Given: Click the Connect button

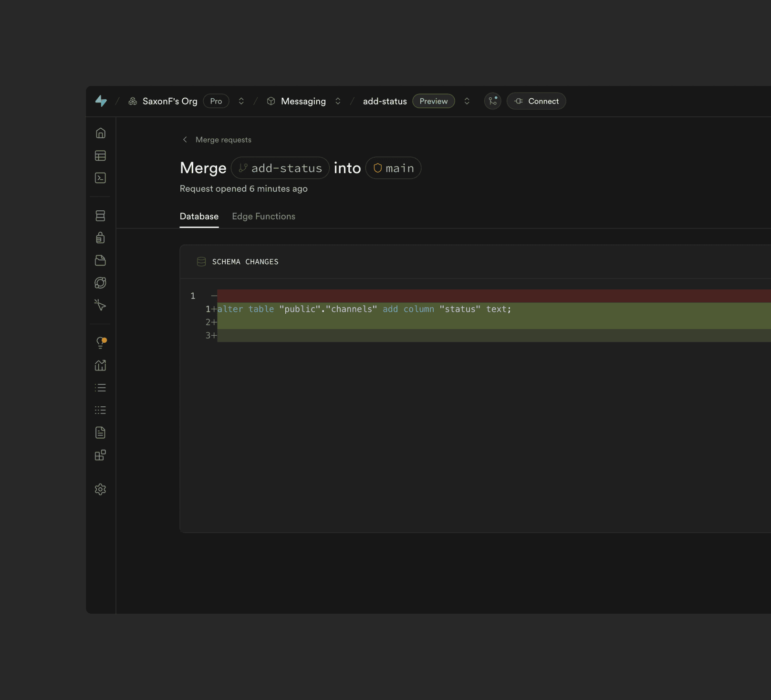Looking at the screenshot, I should (x=536, y=101).
